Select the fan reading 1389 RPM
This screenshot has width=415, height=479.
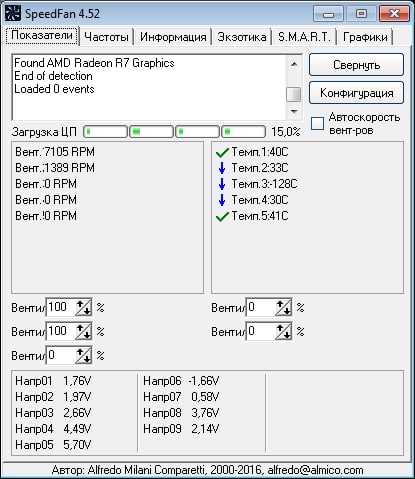(x=55, y=168)
